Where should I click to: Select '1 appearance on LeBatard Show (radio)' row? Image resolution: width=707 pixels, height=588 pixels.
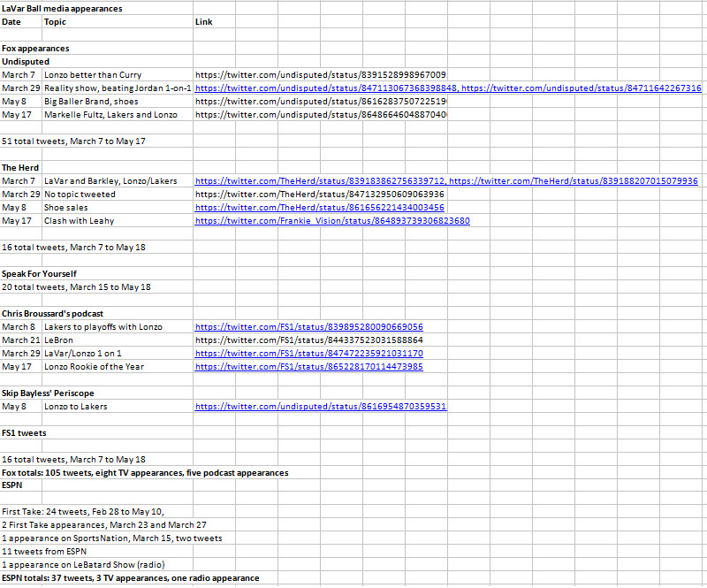tap(83, 564)
